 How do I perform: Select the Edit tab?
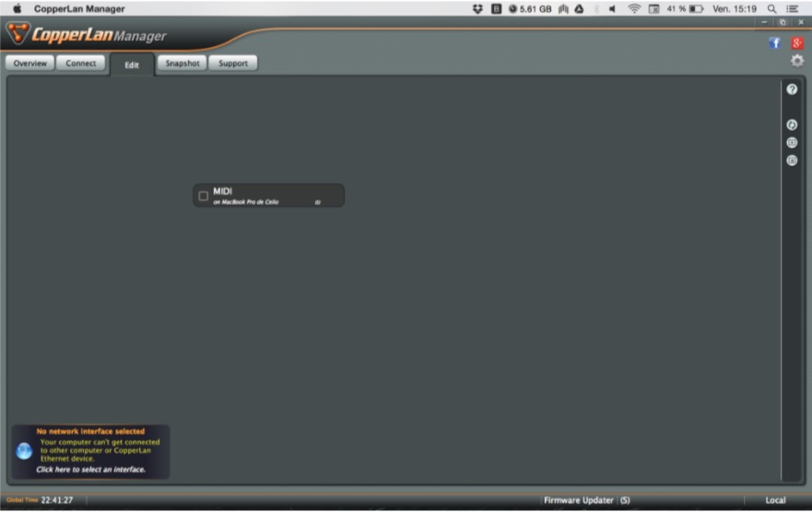(132, 65)
